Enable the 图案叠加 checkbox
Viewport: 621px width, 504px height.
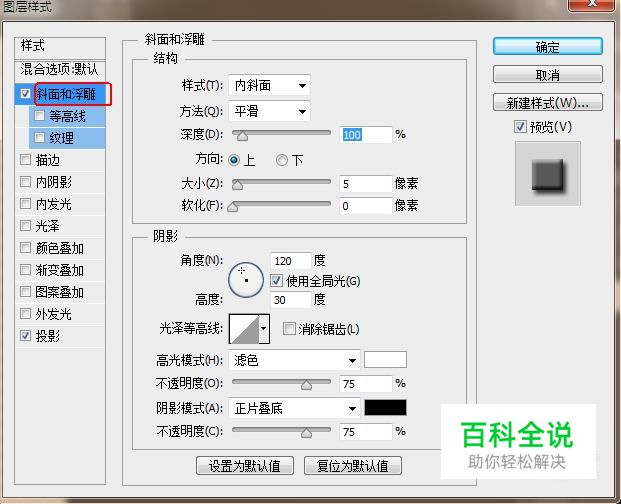pos(25,292)
